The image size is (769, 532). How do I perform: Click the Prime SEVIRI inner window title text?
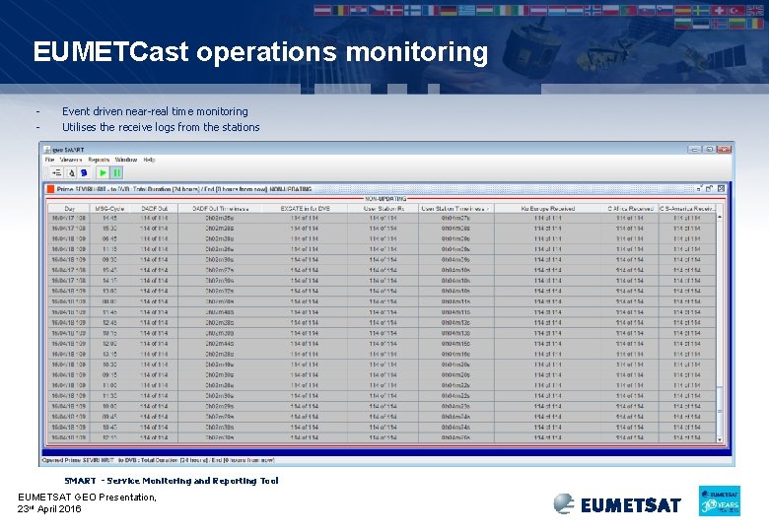click(184, 189)
